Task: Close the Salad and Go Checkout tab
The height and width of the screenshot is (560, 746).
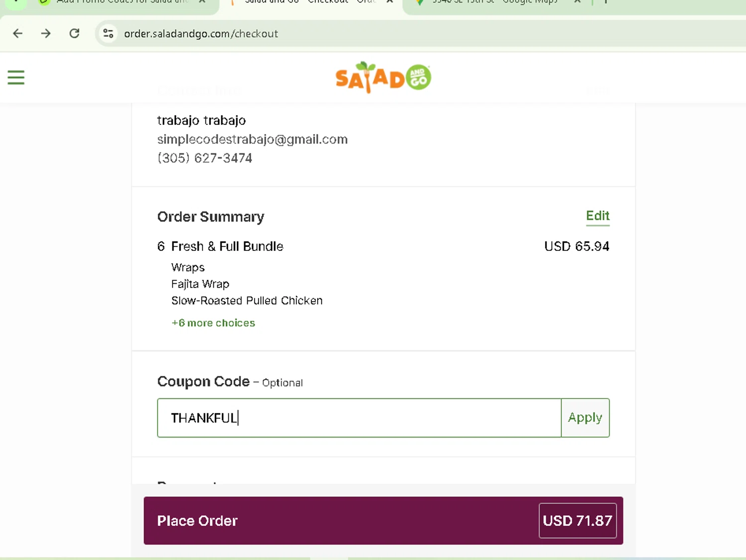Action: (390, 2)
